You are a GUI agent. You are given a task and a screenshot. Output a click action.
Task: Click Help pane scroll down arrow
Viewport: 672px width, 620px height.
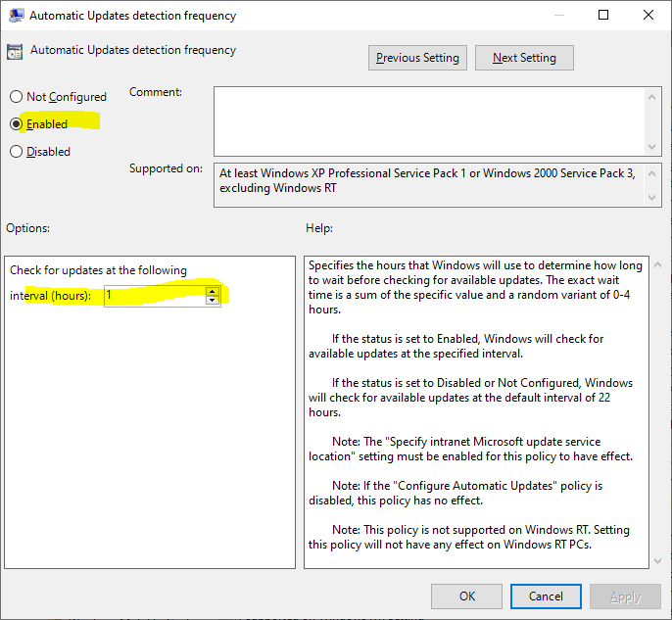tap(658, 561)
